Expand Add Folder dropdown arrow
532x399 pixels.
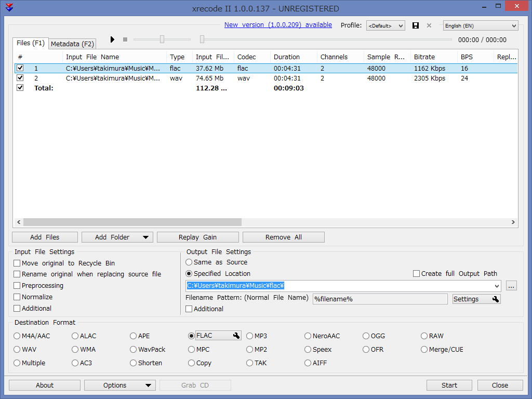[x=145, y=237]
